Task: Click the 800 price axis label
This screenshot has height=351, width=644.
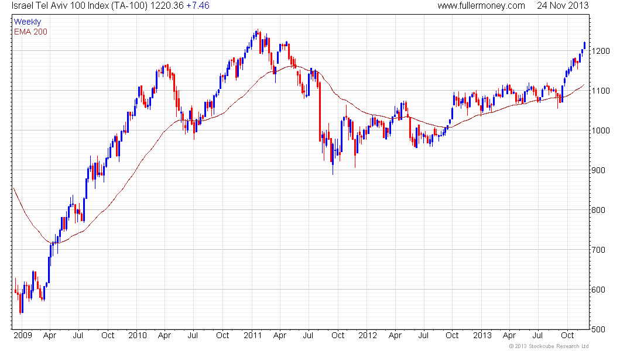Action: tap(598, 210)
